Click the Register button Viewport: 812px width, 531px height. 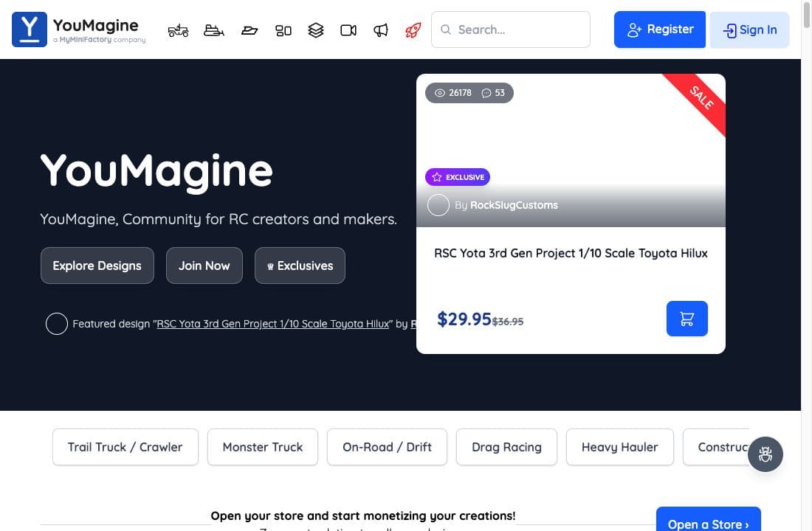(x=660, y=29)
